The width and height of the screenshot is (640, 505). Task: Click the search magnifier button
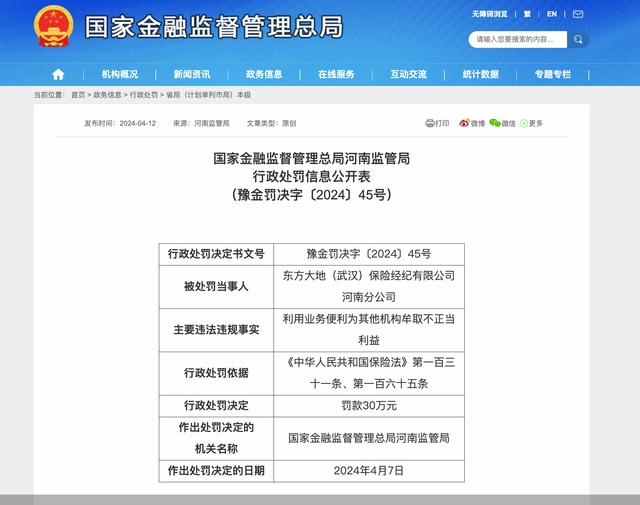pos(578,40)
